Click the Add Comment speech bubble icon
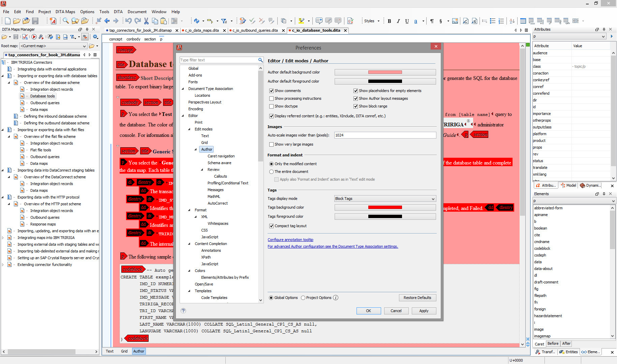Viewport: 617px width, 364px height. (319, 21)
